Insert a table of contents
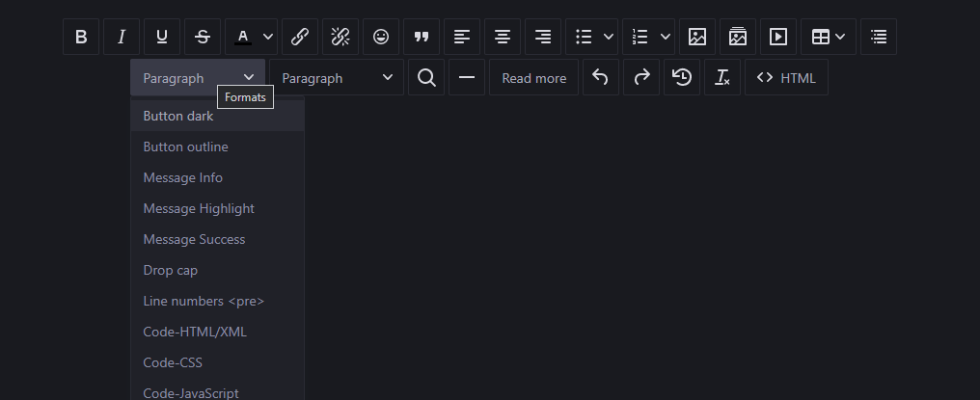This screenshot has width=980, height=400. [x=880, y=37]
